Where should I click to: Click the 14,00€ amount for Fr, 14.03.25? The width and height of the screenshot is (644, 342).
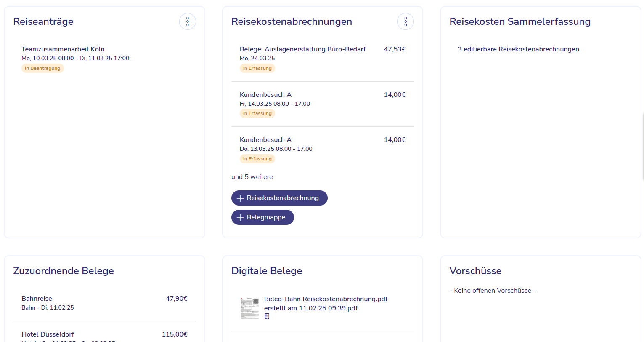tap(395, 95)
